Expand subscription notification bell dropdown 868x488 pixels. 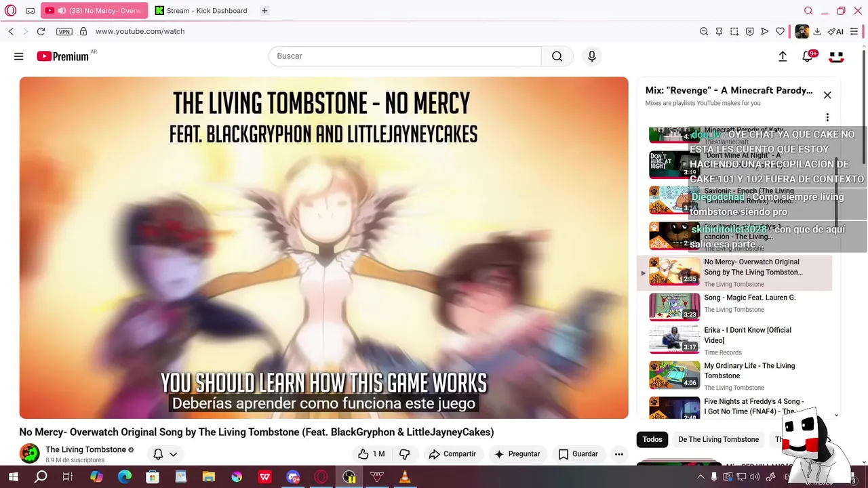click(165, 454)
